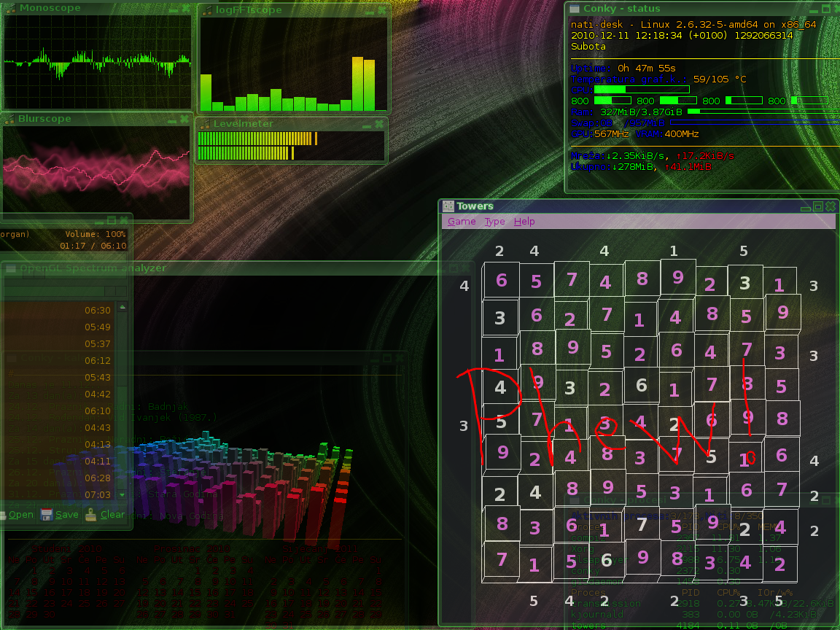This screenshot has width=840, height=630.
Task: Click the broom Clear playlist icon
Action: pos(90,515)
